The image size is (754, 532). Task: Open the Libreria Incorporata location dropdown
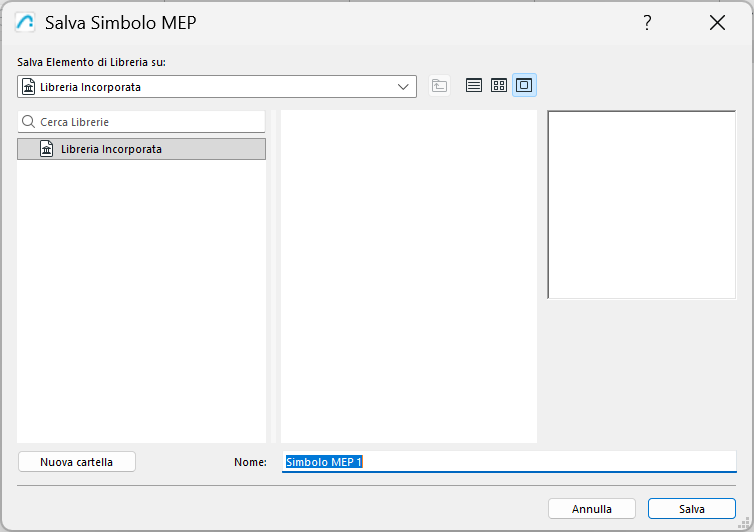217,87
